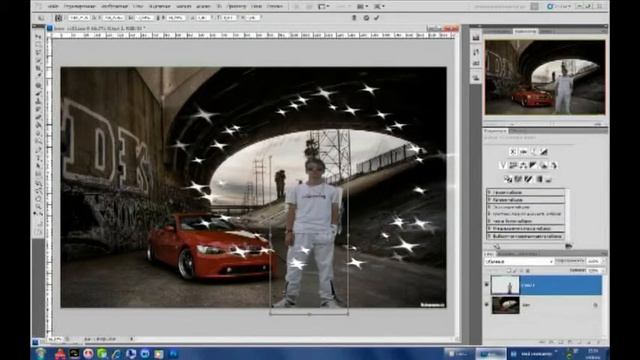Click the Photoshop taskbar icon
Viewport: 640px width, 360px height.
173,353
